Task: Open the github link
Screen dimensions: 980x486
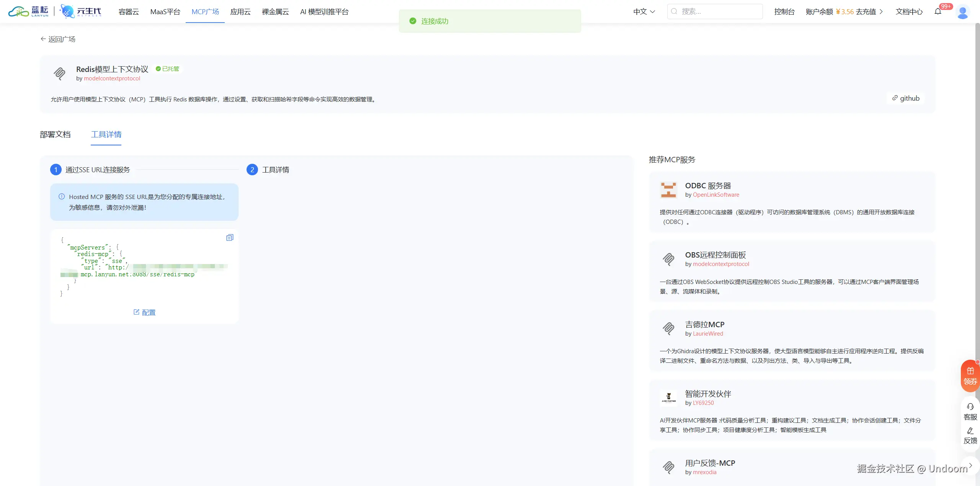Action: pos(905,98)
